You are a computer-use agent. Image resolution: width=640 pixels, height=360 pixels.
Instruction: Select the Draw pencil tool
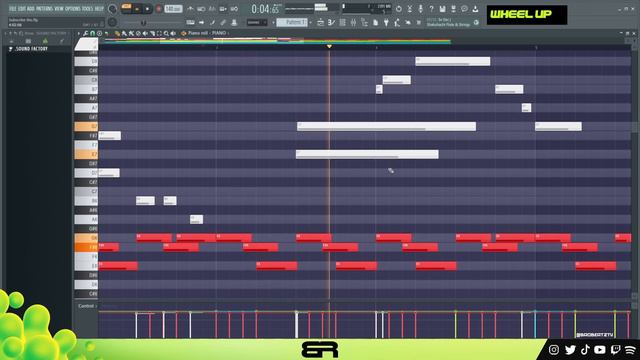(x=117, y=33)
